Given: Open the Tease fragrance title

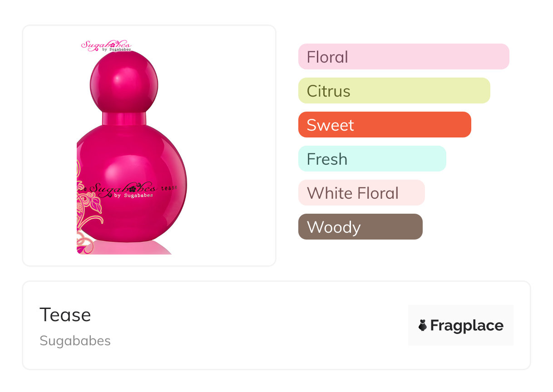Looking at the screenshot, I should (x=65, y=315).
